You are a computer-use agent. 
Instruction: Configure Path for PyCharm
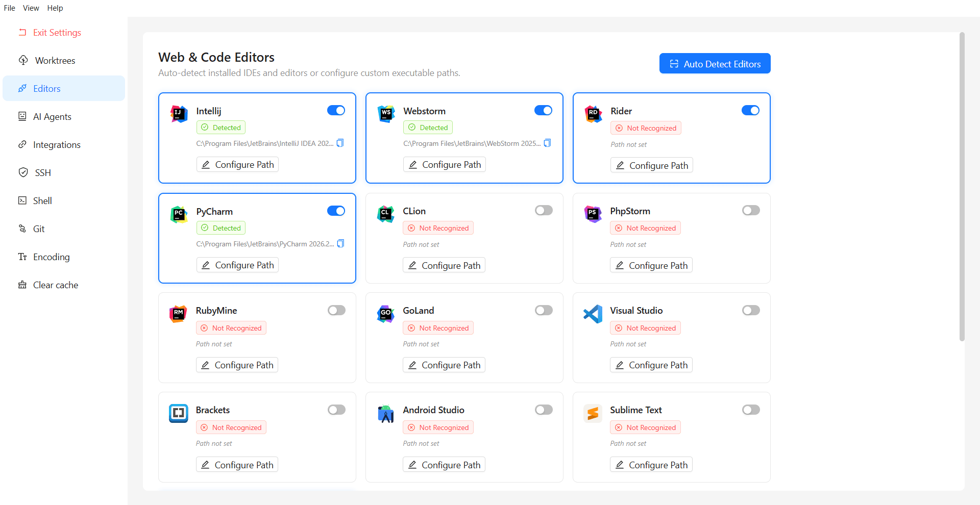coord(237,265)
